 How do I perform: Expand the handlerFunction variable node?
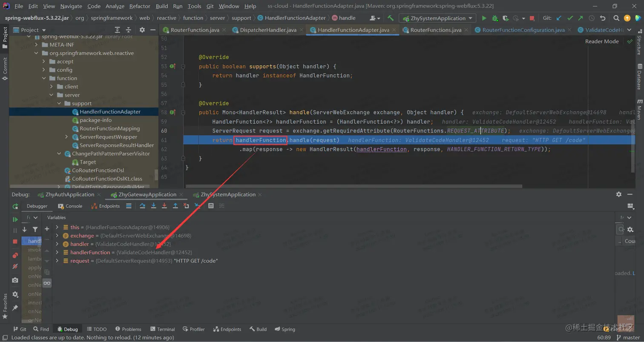coord(57,252)
